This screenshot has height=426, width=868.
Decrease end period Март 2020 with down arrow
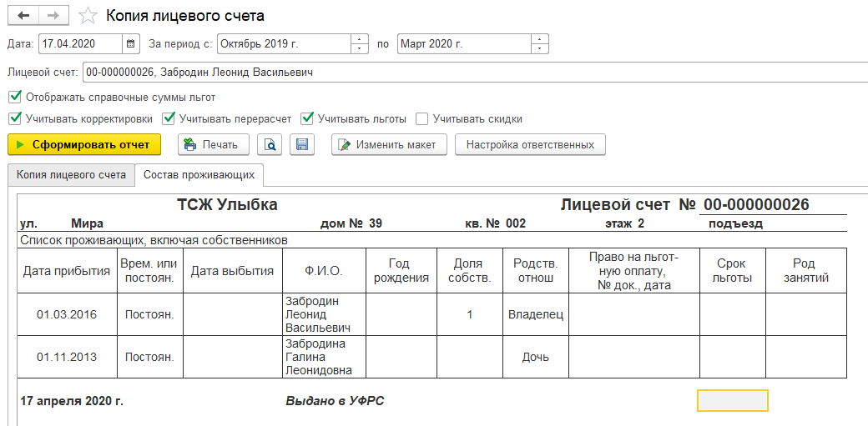[540, 49]
